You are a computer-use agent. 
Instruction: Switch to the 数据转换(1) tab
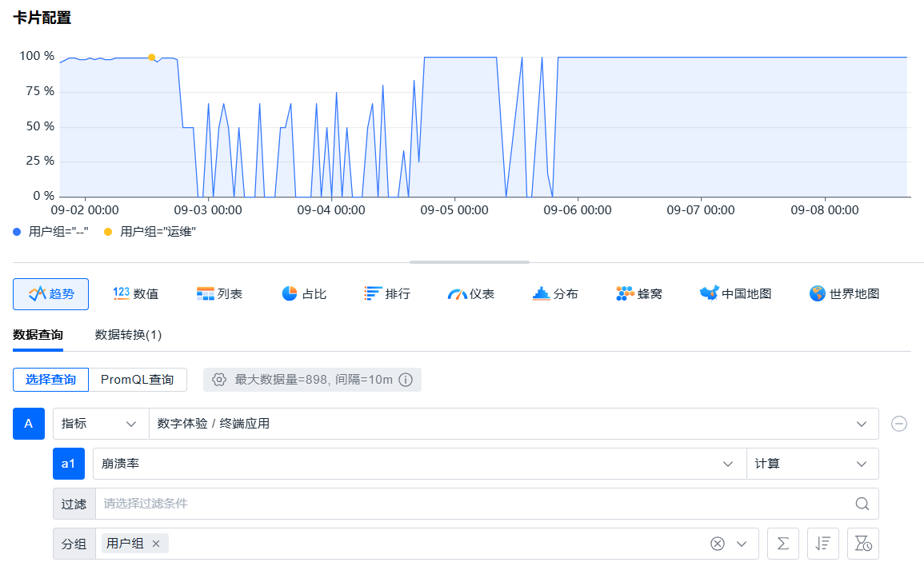[128, 335]
